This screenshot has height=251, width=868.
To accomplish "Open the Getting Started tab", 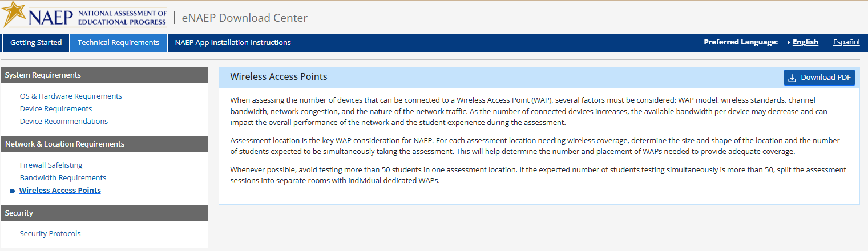I will pyautogui.click(x=36, y=43).
